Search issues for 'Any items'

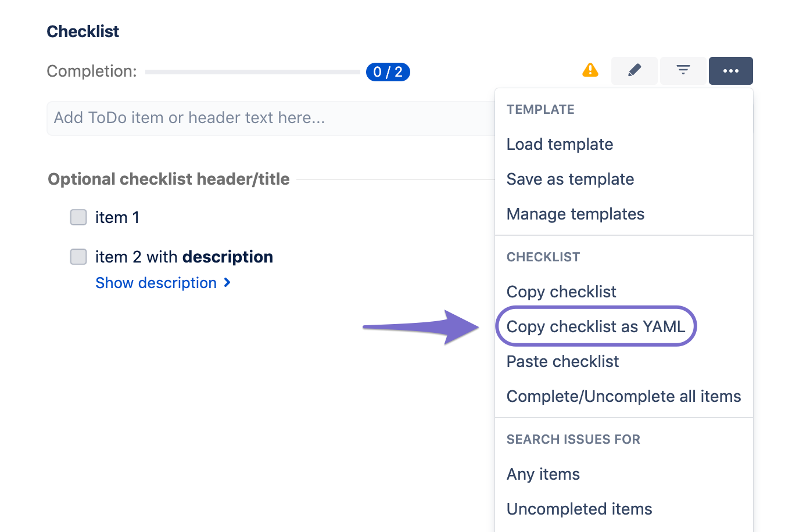[x=543, y=474]
